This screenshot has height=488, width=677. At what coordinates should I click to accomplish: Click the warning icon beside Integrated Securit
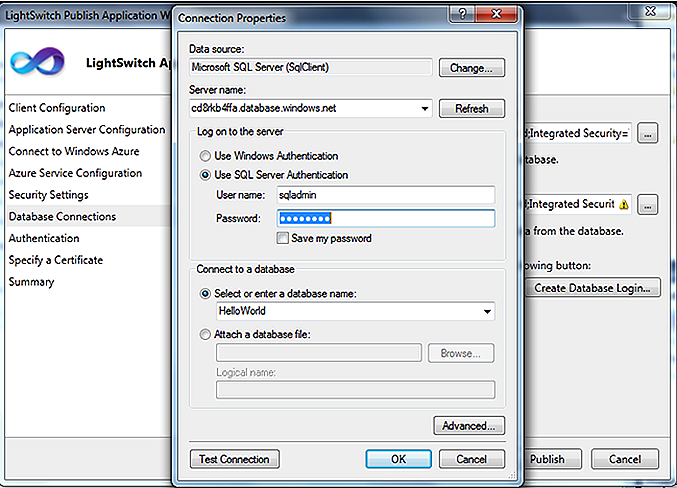click(x=623, y=204)
